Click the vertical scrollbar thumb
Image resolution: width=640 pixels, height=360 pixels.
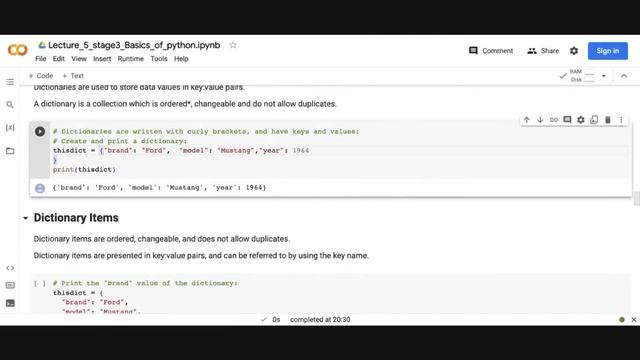636,199
